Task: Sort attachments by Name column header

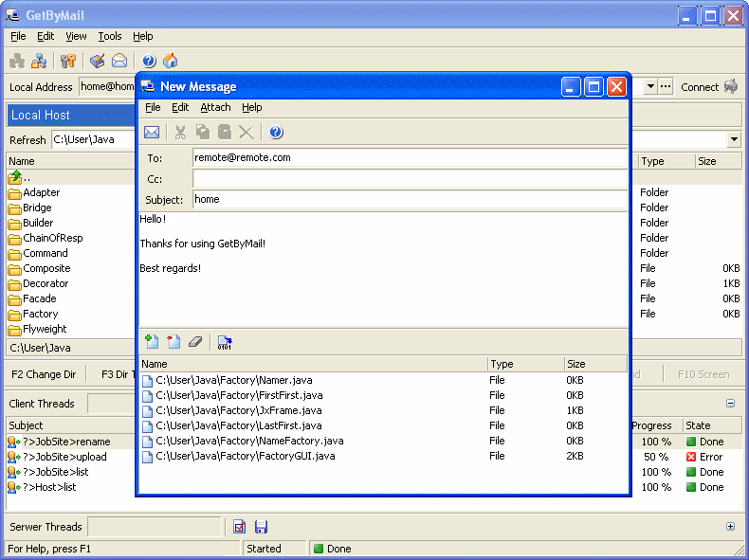Action: click(x=314, y=364)
